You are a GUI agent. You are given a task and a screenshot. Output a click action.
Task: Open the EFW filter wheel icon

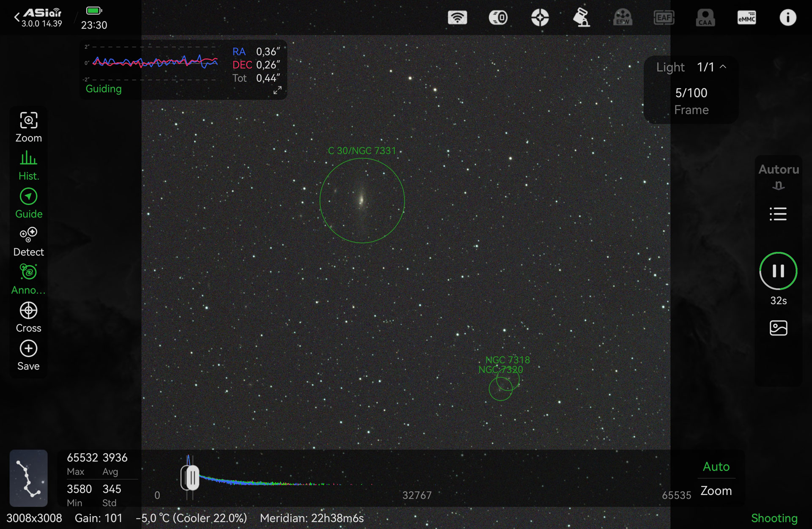(623, 18)
